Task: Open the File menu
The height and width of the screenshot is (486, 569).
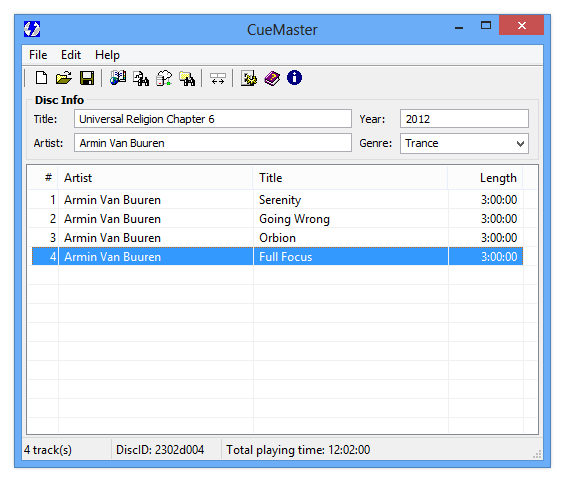Action: click(38, 55)
